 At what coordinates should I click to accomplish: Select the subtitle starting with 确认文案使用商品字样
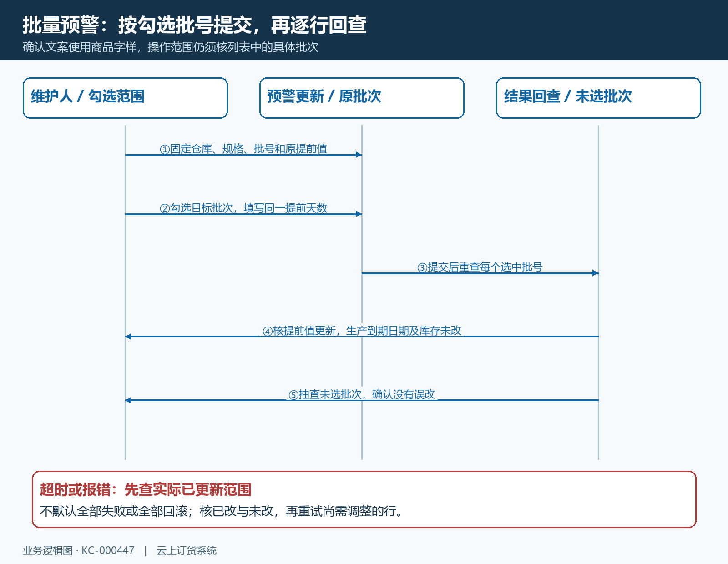(x=171, y=47)
